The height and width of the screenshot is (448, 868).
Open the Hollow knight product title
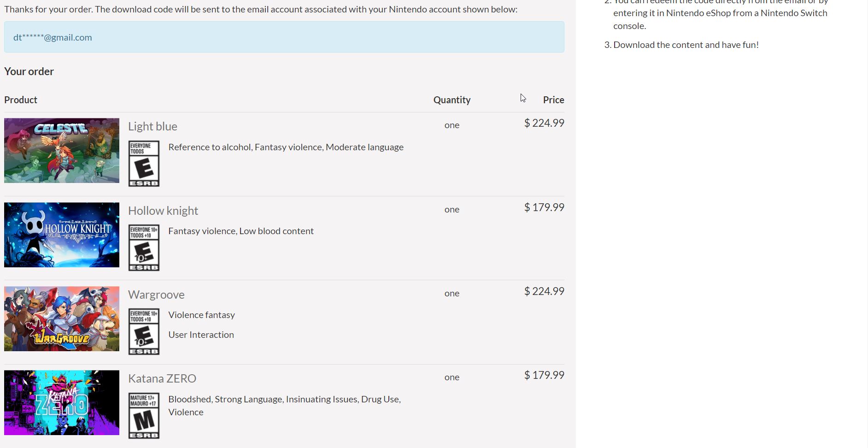click(x=163, y=211)
